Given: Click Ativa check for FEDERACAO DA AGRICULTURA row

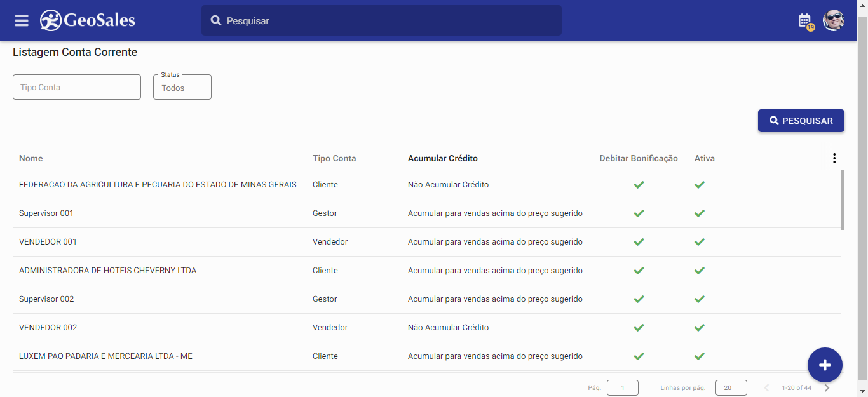Looking at the screenshot, I should (700, 185).
